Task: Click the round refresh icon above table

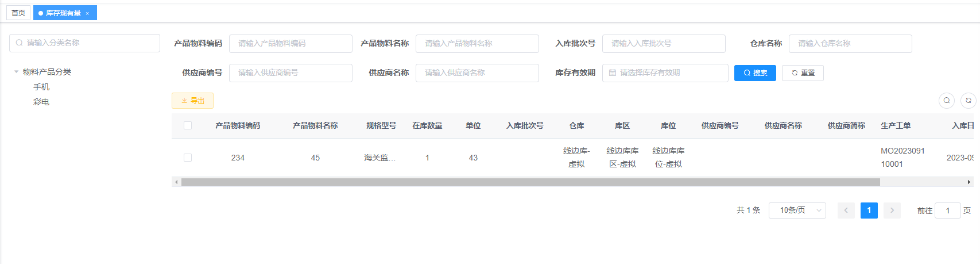Action: (x=968, y=101)
